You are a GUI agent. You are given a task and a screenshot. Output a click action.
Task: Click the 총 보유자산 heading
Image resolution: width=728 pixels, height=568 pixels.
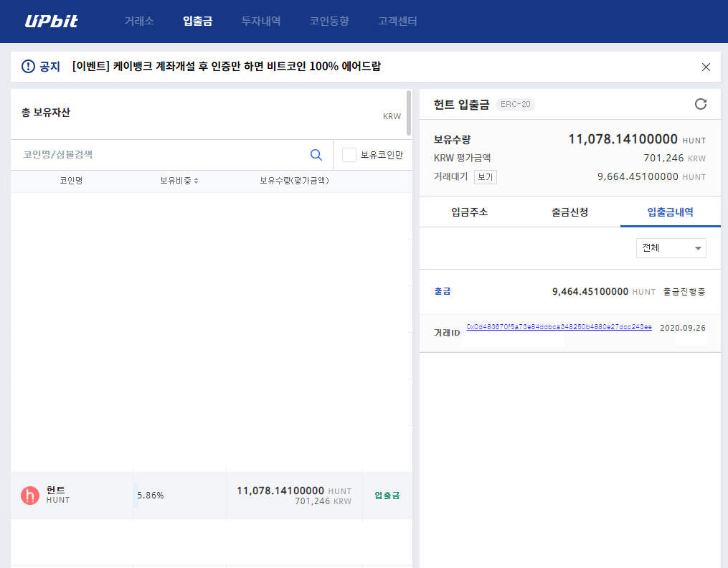[45, 113]
